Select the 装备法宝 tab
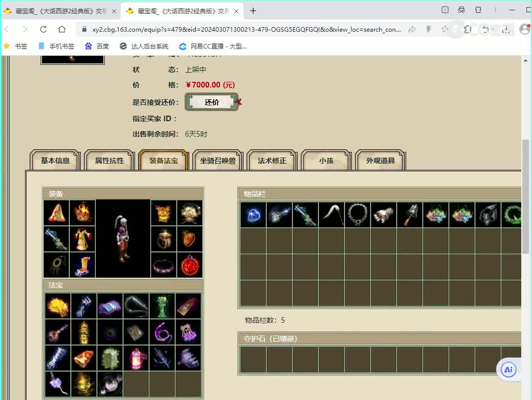The height and width of the screenshot is (400, 532). click(x=164, y=160)
